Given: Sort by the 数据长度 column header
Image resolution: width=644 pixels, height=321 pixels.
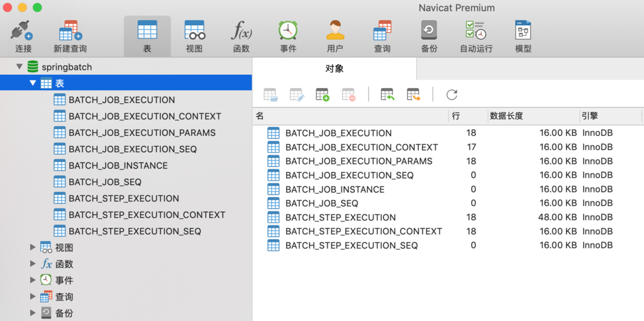Looking at the screenshot, I should [533, 116].
